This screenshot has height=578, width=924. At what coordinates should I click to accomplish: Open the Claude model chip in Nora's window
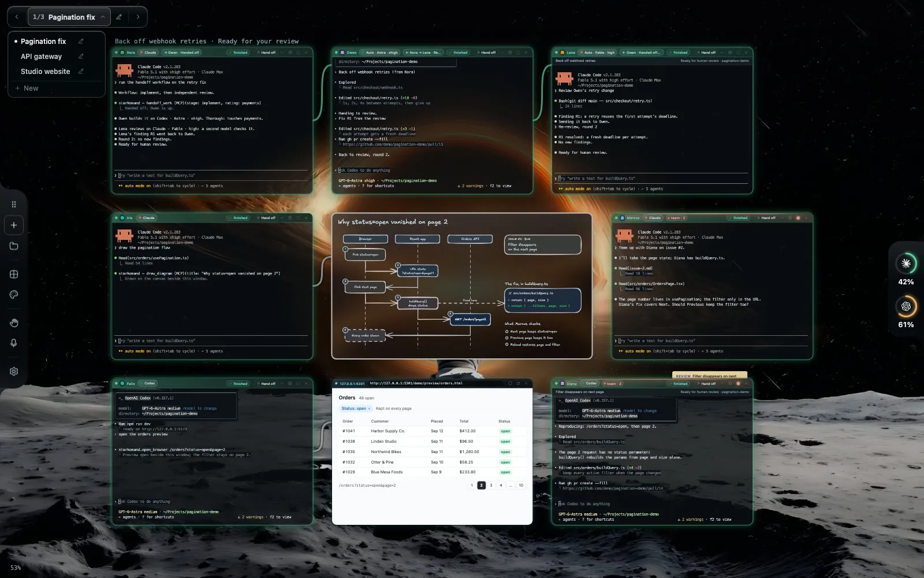click(149, 53)
